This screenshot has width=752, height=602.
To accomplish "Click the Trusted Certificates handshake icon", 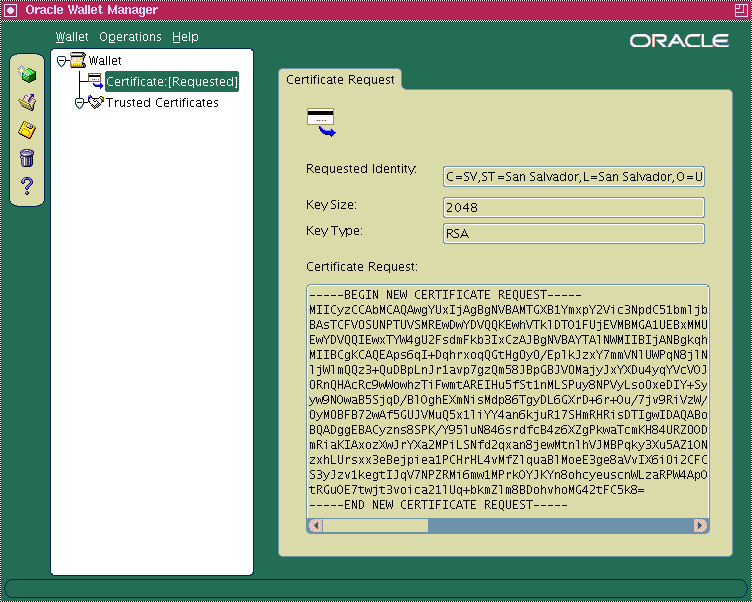I will point(95,102).
